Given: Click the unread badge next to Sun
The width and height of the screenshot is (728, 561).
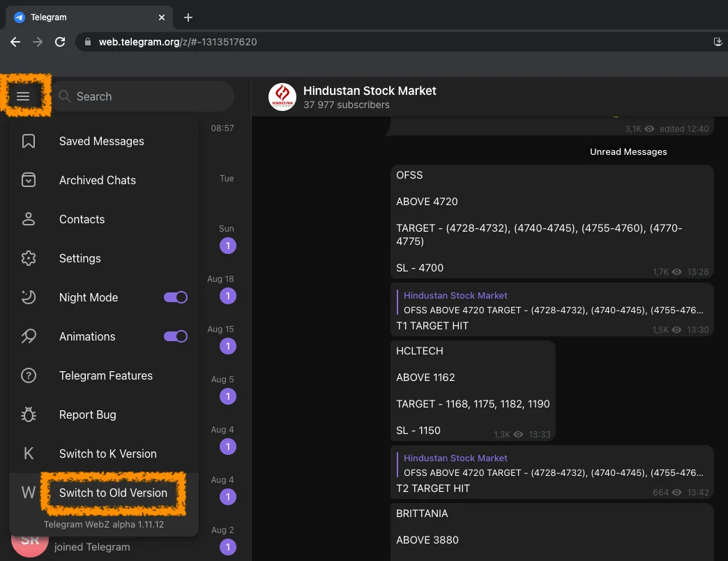Looking at the screenshot, I should [228, 246].
